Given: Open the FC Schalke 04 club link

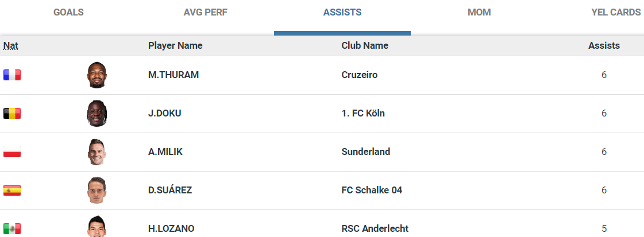Looking at the screenshot, I should [372, 191].
